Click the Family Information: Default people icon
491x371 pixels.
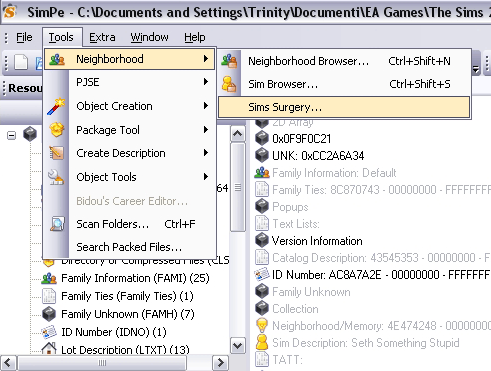click(x=262, y=173)
